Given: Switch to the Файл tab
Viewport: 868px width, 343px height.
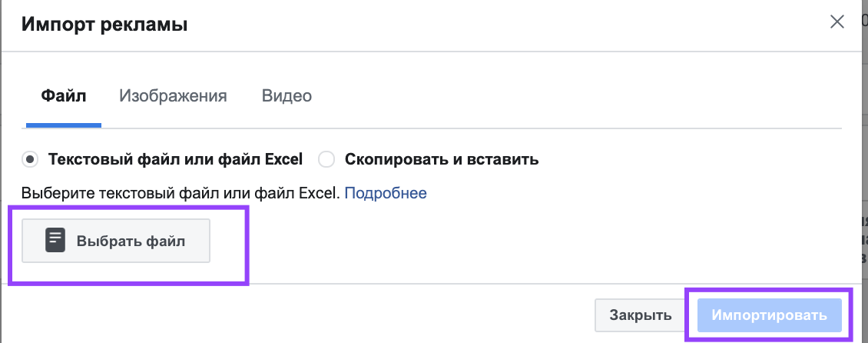Looking at the screenshot, I should (x=64, y=96).
